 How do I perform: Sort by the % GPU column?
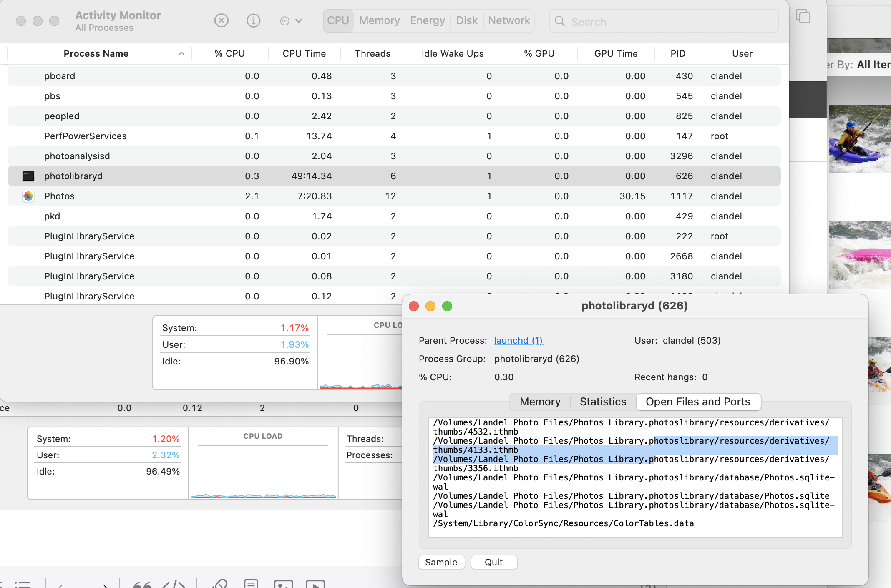point(539,53)
